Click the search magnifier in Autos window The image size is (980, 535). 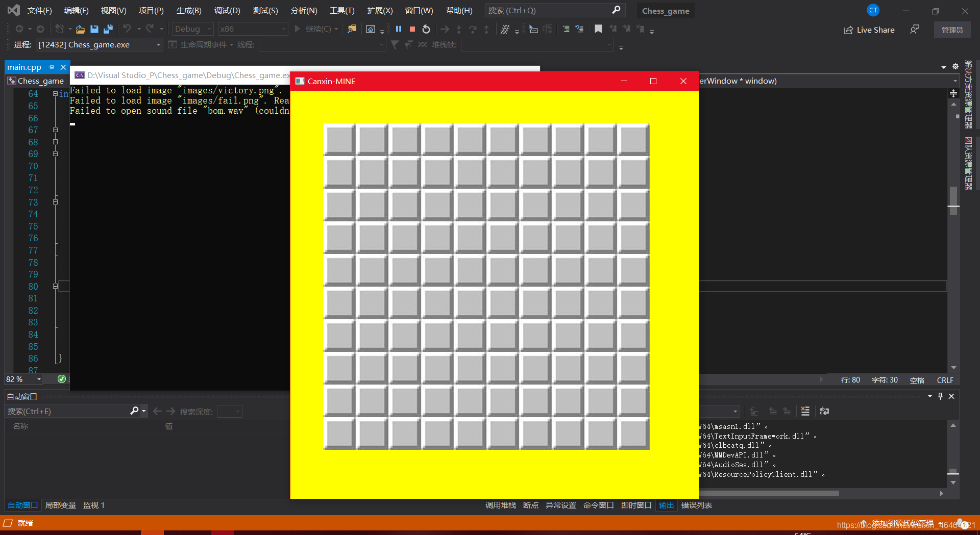(x=134, y=411)
